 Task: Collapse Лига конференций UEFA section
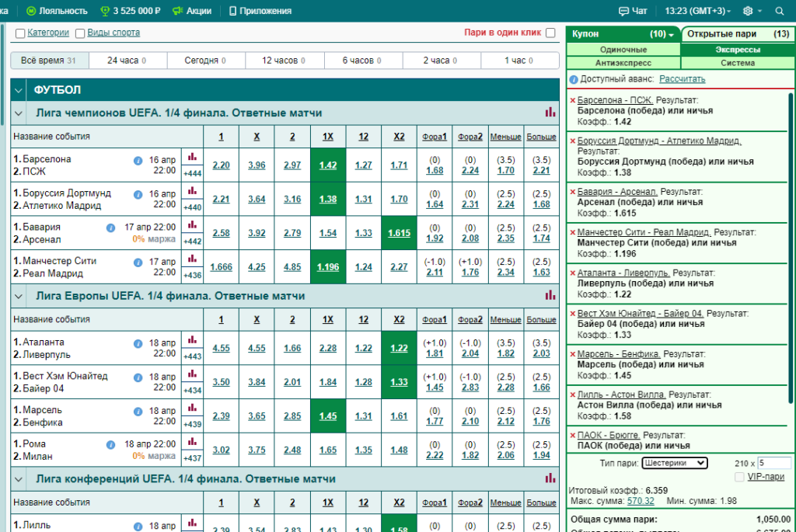tap(19, 479)
